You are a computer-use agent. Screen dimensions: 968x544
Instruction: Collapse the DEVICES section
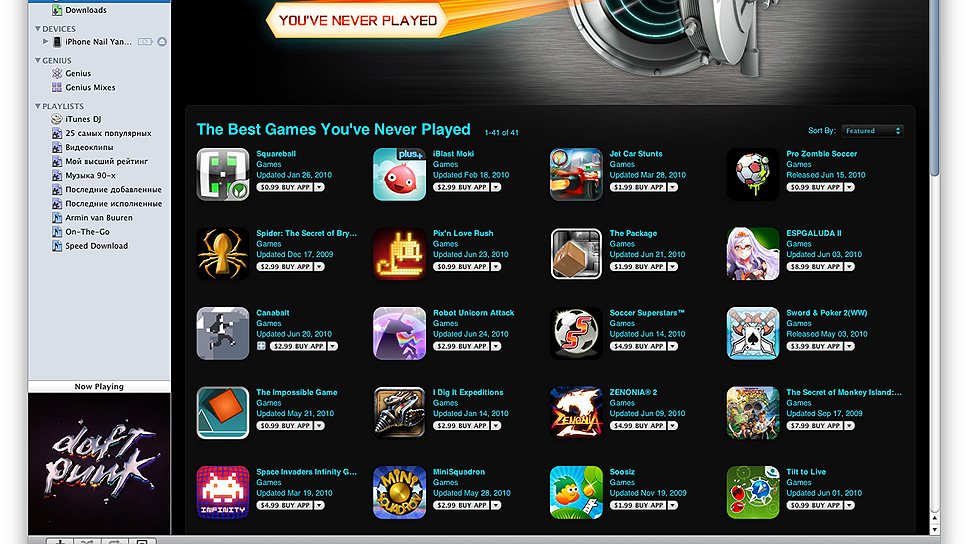pyautogui.click(x=38, y=28)
